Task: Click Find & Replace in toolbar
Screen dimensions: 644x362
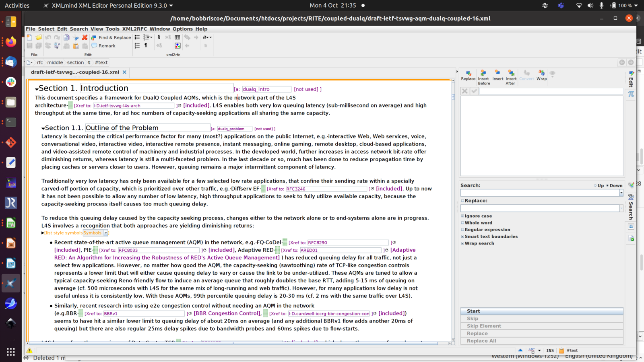Action: pos(111,37)
